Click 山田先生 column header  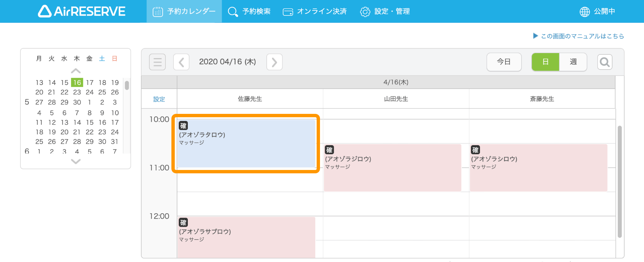click(396, 99)
